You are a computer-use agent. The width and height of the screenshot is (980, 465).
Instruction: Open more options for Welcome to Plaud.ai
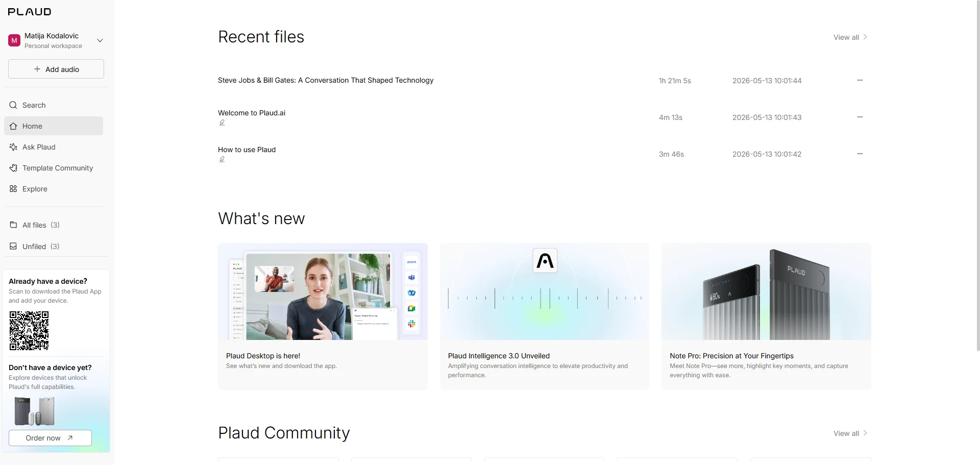pos(860,117)
